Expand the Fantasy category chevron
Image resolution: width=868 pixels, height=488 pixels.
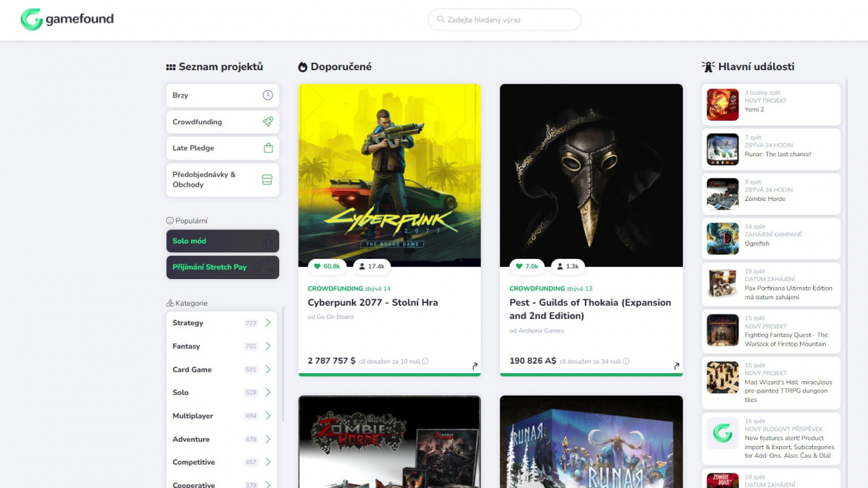[268, 346]
